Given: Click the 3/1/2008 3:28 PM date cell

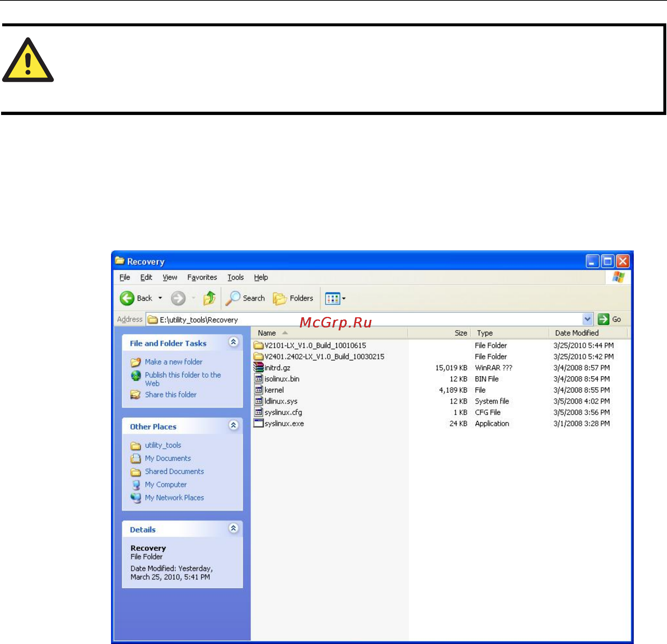Looking at the screenshot, I should coord(582,423).
